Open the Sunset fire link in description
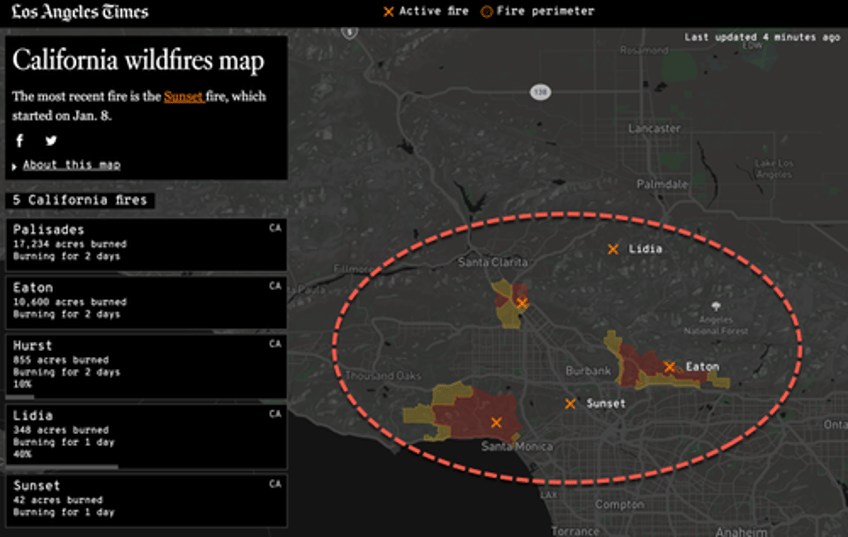The width and height of the screenshot is (848, 537). coord(184,97)
